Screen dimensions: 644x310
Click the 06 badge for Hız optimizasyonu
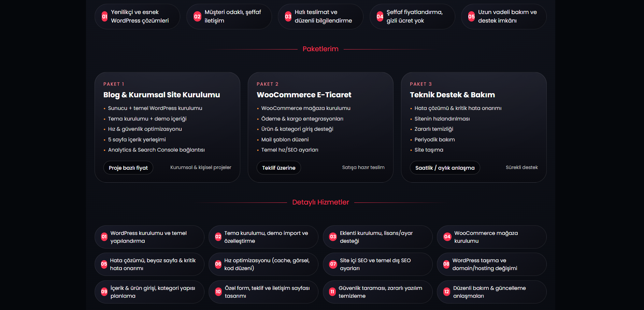click(x=218, y=264)
